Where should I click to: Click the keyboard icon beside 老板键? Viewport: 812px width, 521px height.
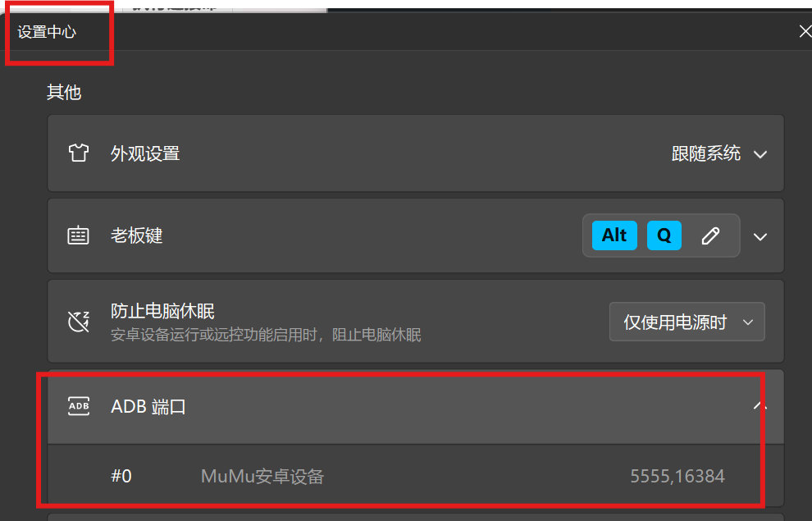[x=78, y=235]
